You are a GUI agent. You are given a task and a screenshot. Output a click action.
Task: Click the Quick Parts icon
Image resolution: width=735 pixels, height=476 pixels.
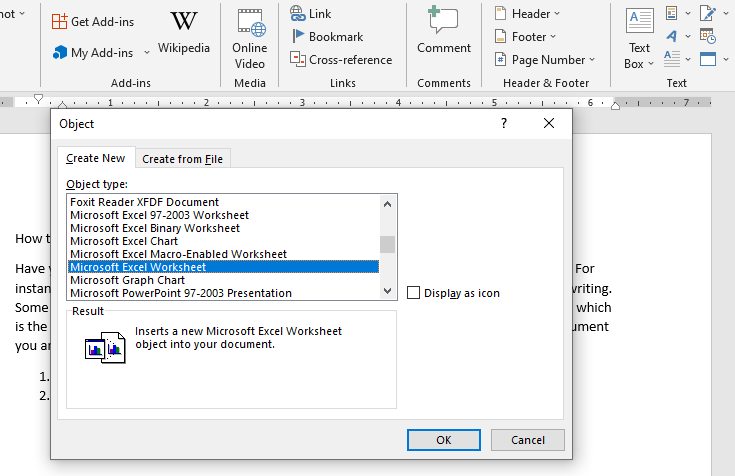tap(672, 13)
